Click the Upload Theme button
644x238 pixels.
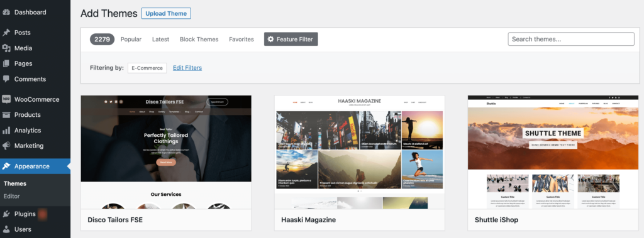click(x=166, y=14)
